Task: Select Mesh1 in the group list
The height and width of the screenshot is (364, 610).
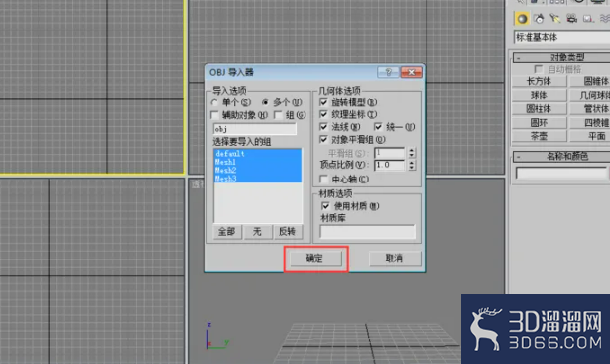Action: point(257,162)
